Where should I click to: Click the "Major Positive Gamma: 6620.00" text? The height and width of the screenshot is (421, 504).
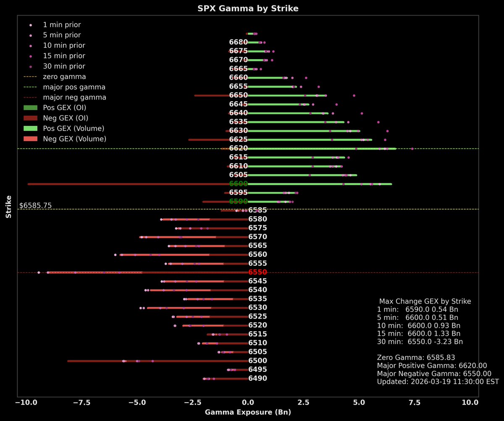pyautogui.click(x=432, y=366)
